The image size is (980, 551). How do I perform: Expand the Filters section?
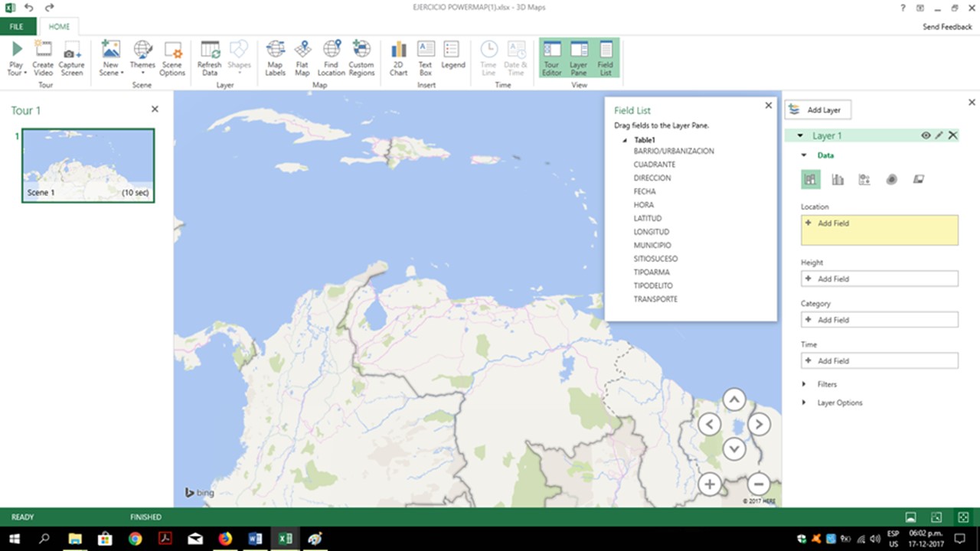[826, 384]
